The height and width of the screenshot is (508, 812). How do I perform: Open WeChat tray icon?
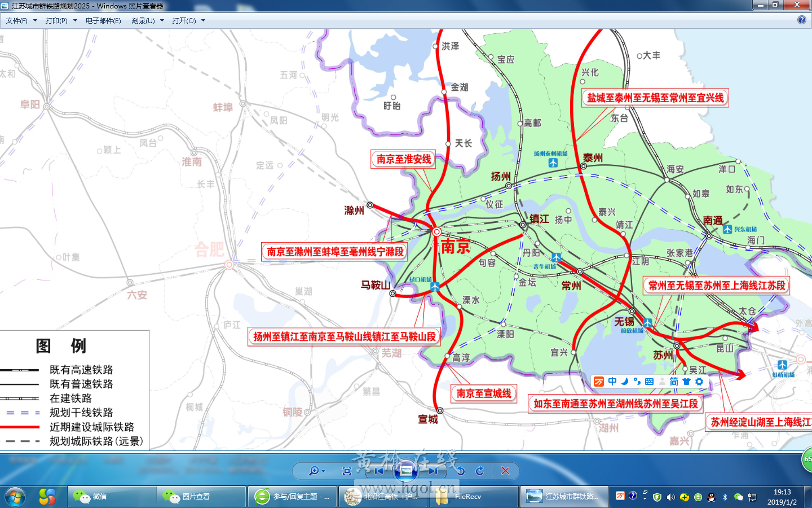coord(738,497)
